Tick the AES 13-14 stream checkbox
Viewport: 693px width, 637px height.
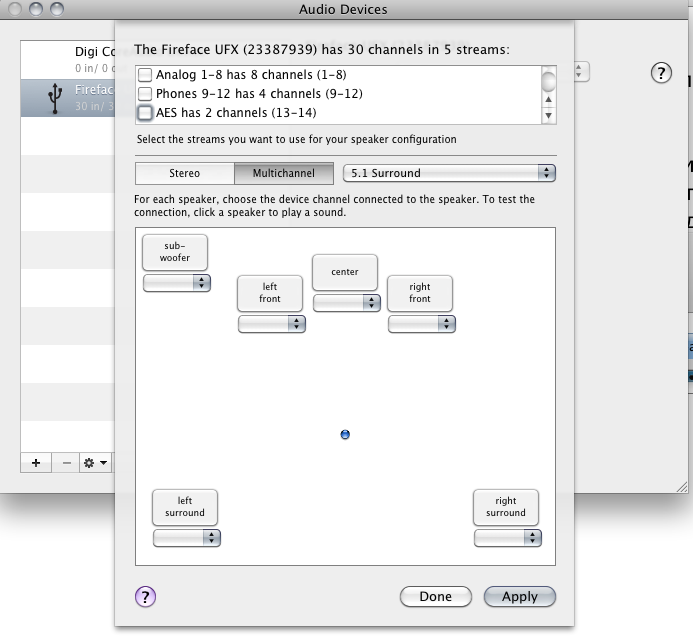pyautogui.click(x=145, y=113)
